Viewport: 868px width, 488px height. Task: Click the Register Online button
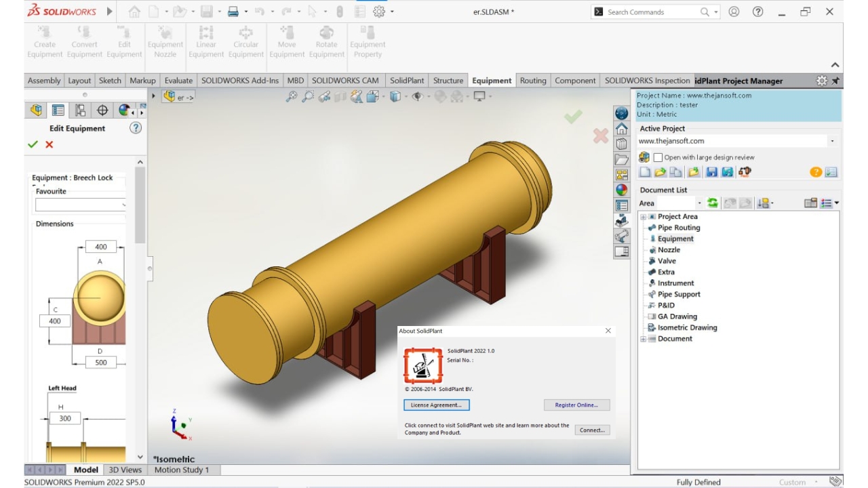coord(576,405)
